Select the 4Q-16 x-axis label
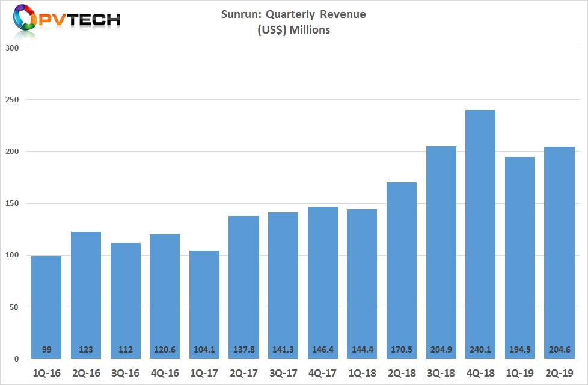Viewport: 588px width, 385px height. pyautogui.click(x=165, y=373)
